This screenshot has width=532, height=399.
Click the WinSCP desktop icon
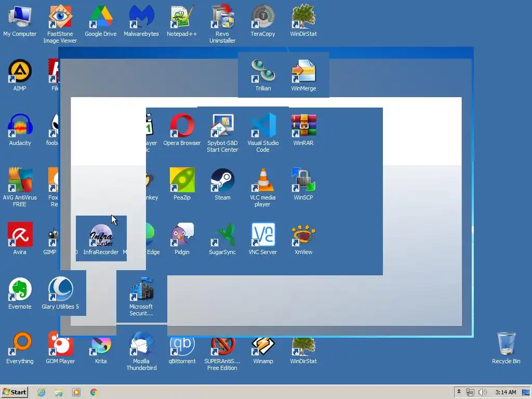[303, 184]
